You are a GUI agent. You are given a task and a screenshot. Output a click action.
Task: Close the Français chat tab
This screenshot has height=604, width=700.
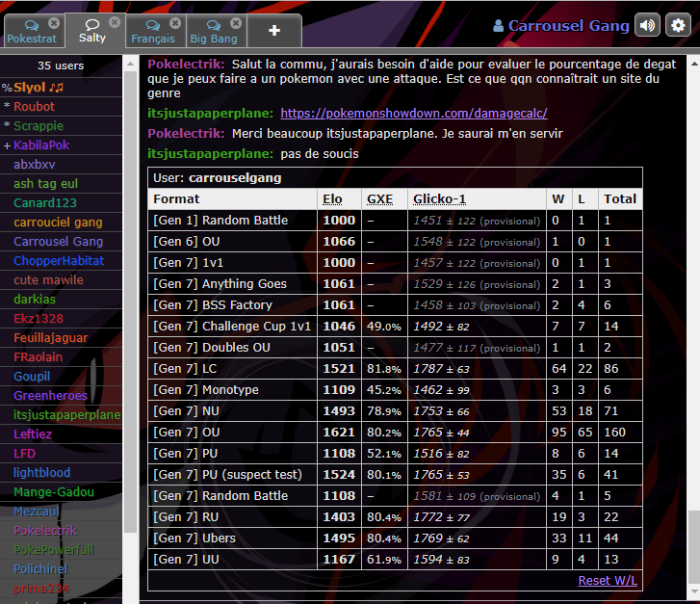175,23
